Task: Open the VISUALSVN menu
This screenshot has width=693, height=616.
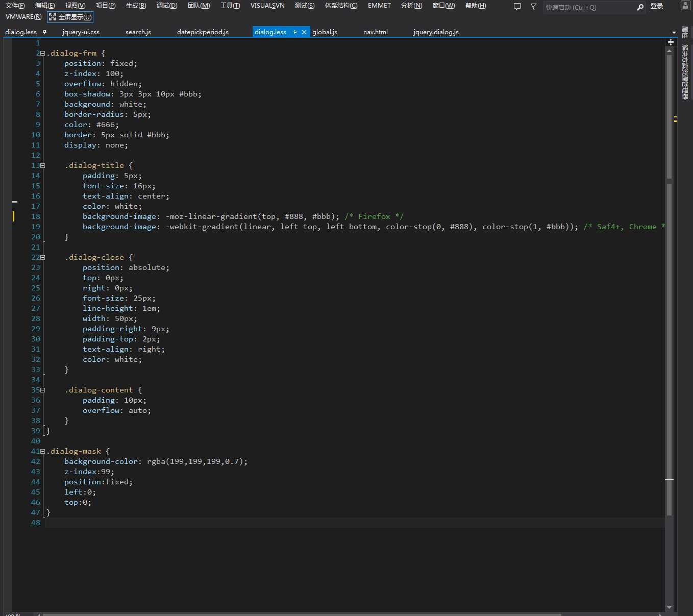Action: pyautogui.click(x=267, y=6)
